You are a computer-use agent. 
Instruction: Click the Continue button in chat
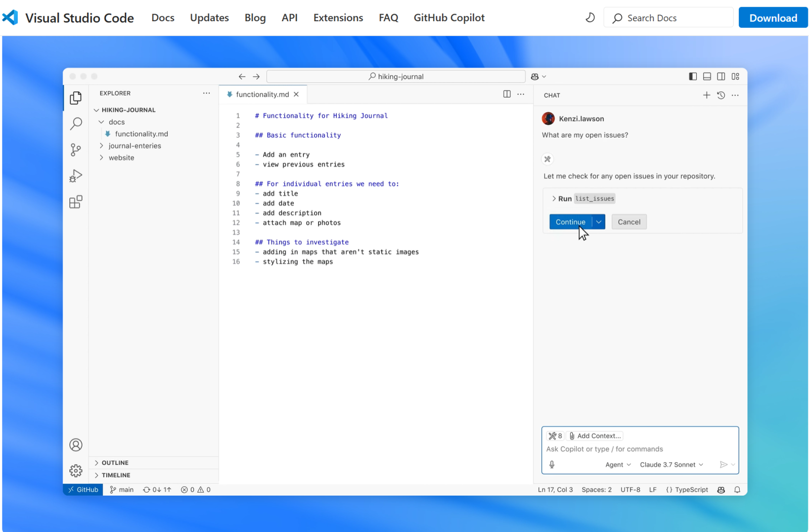click(570, 221)
